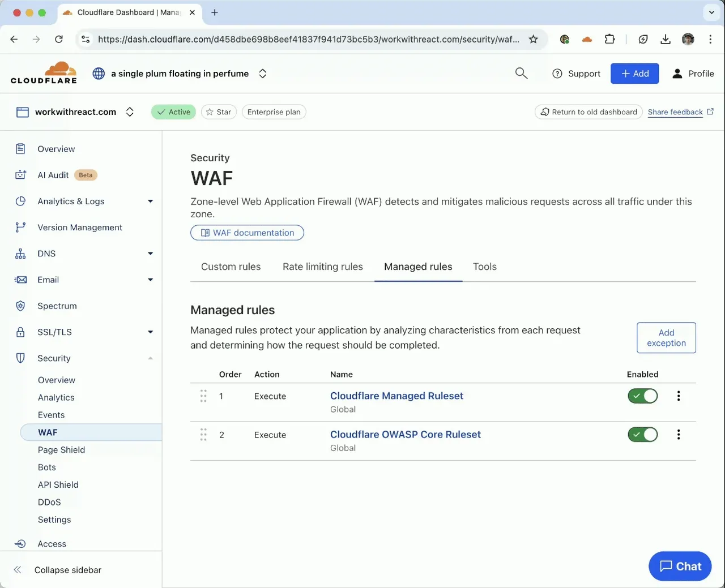Click the Cloudflare logo

coord(44,72)
